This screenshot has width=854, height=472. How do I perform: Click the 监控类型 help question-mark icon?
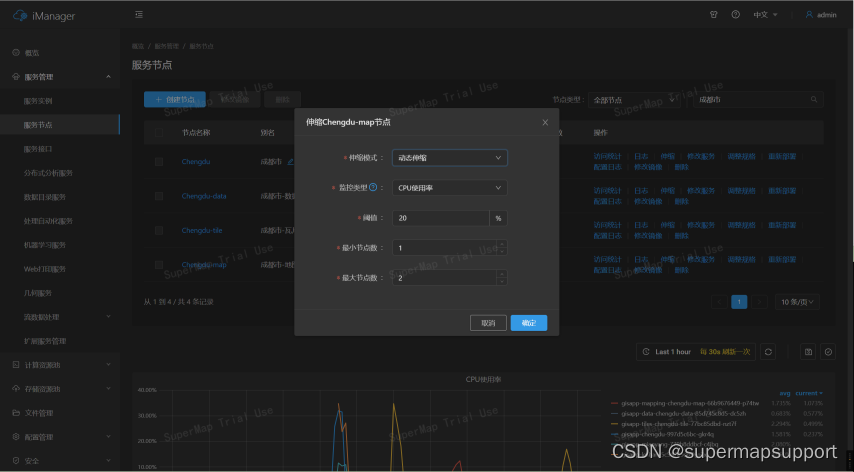pos(373,187)
